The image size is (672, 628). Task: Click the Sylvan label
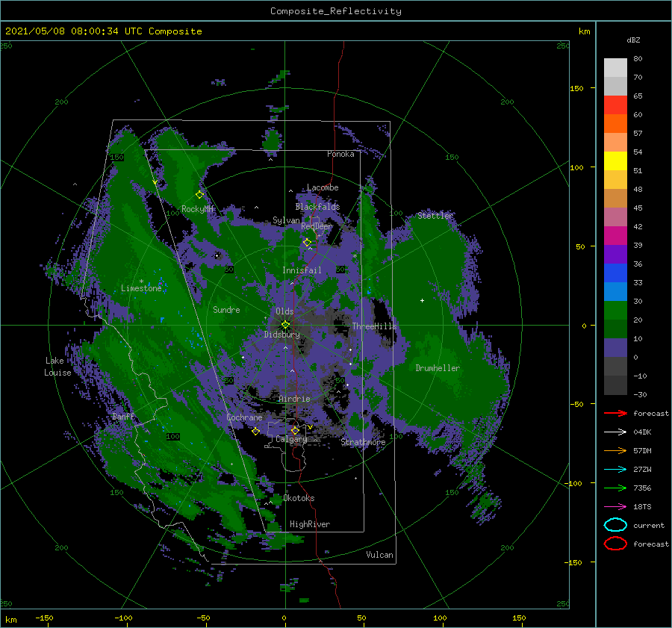point(286,220)
